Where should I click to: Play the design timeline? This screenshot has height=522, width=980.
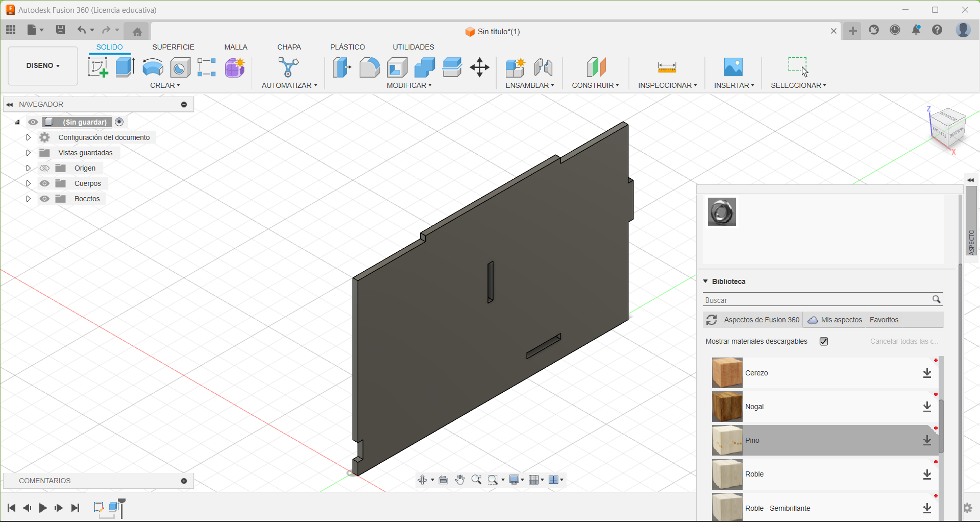(43, 508)
